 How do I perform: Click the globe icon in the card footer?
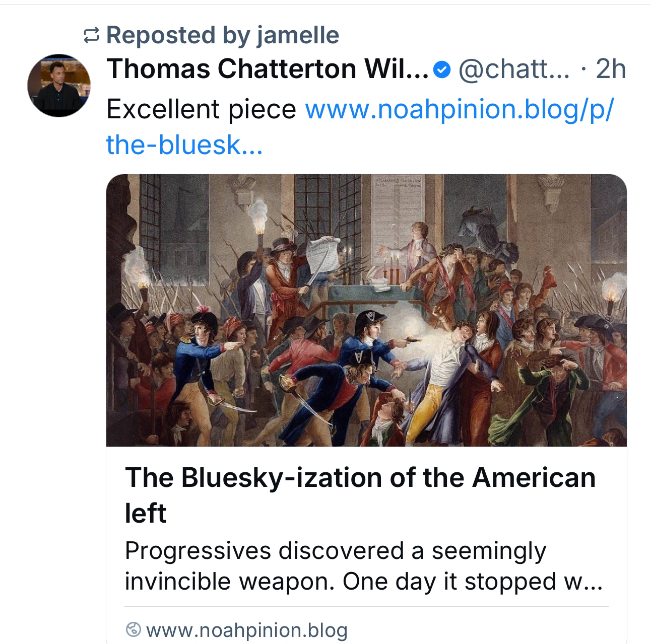133,629
